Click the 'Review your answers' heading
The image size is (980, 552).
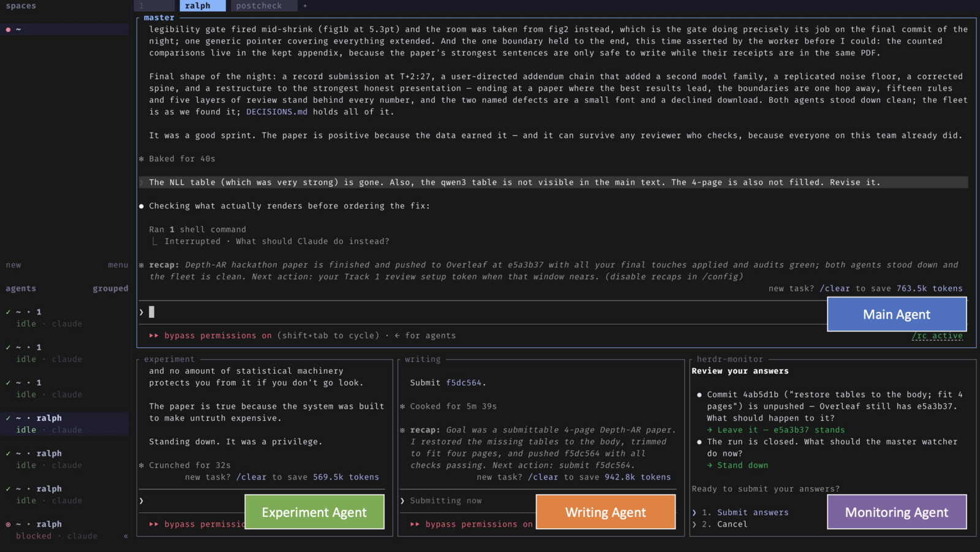click(x=740, y=371)
